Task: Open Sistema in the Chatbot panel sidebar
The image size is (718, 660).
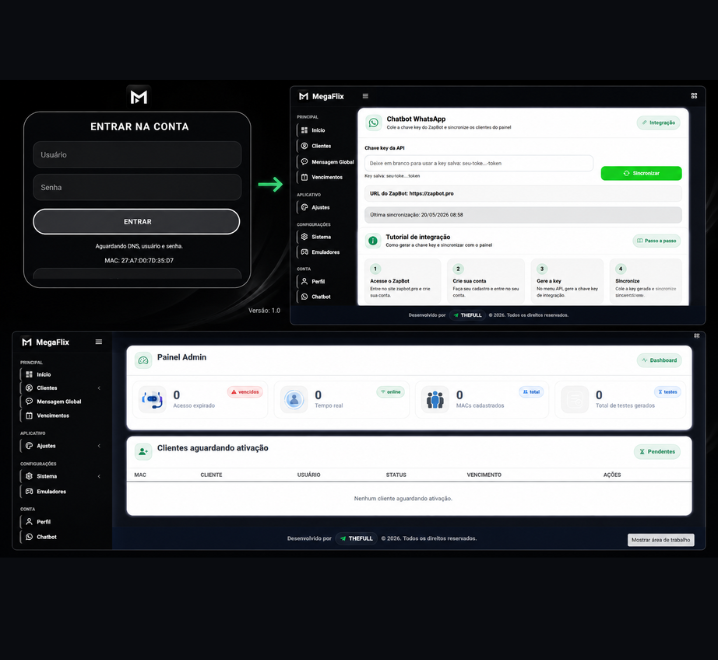Action: tap(321, 237)
